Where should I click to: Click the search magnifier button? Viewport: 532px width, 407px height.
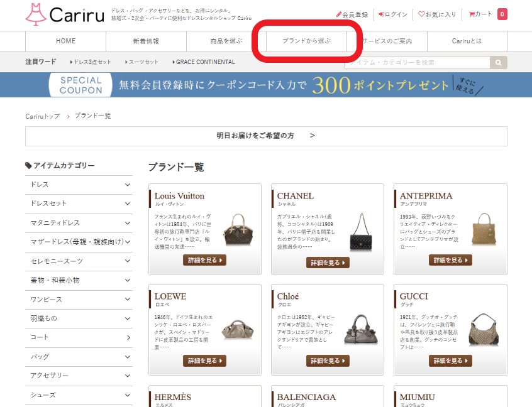point(499,63)
